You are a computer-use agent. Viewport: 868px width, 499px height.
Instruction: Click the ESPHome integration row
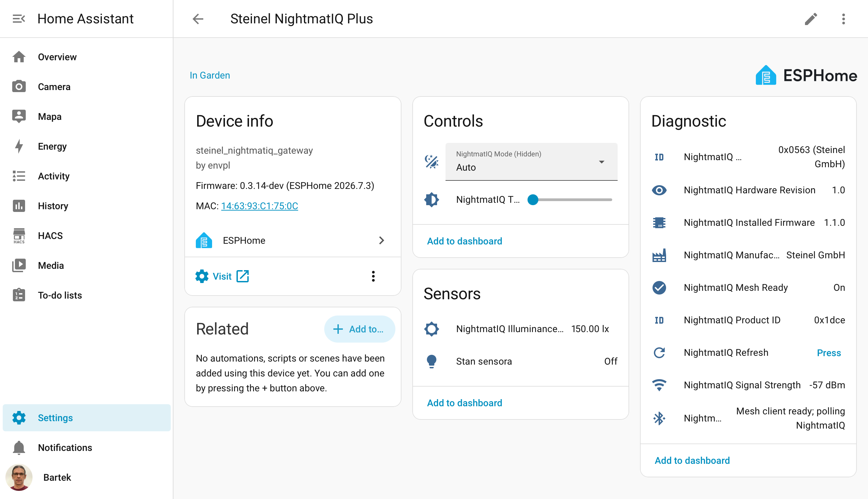[x=293, y=241]
